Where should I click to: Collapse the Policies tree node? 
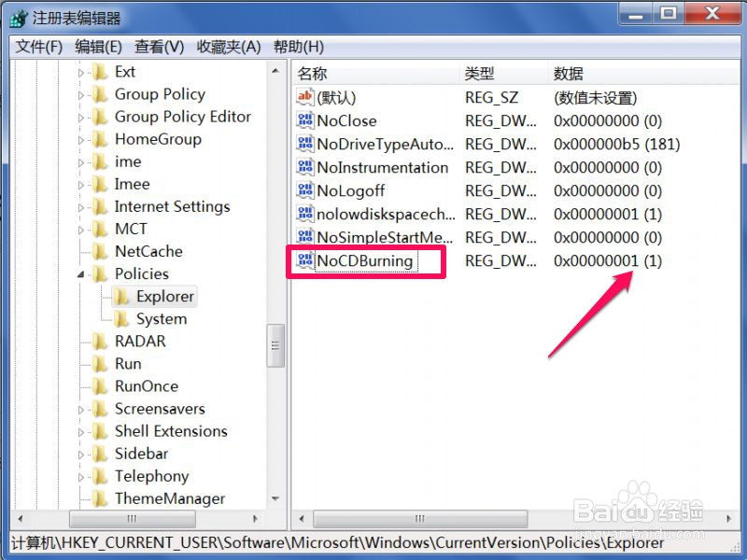tap(80, 274)
